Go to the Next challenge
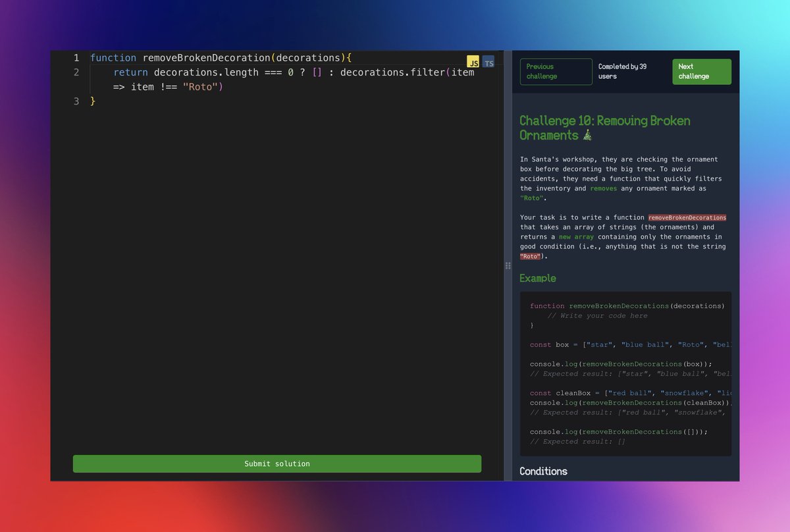The width and height of the screenshot is (790, 532). [x=702, y=72]
